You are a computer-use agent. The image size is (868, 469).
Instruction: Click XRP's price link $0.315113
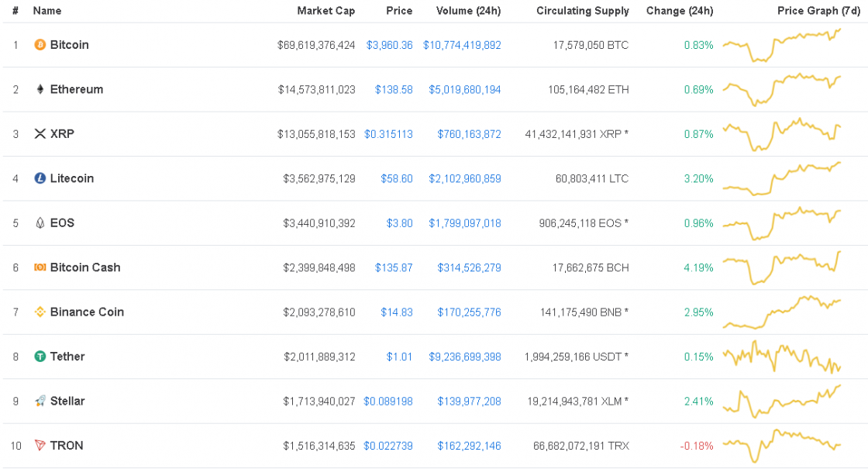pyautogui.click(x=390, y=133)
